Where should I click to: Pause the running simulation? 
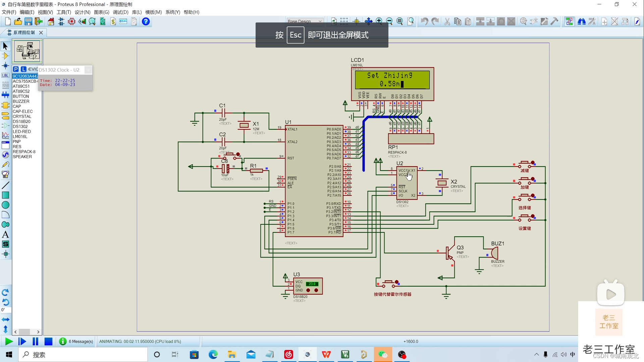coord(35,341)
